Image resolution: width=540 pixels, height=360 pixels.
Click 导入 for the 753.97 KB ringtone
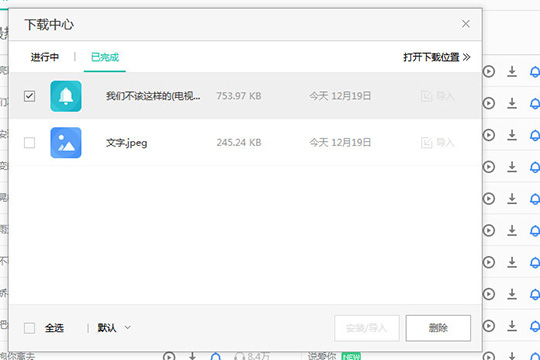[437, 96]
